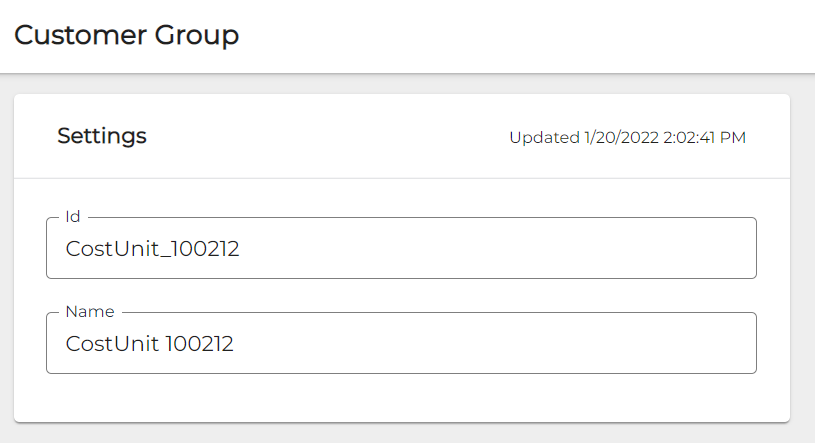
Task: Click the Id floating label
Action: [x=72, y=216]
